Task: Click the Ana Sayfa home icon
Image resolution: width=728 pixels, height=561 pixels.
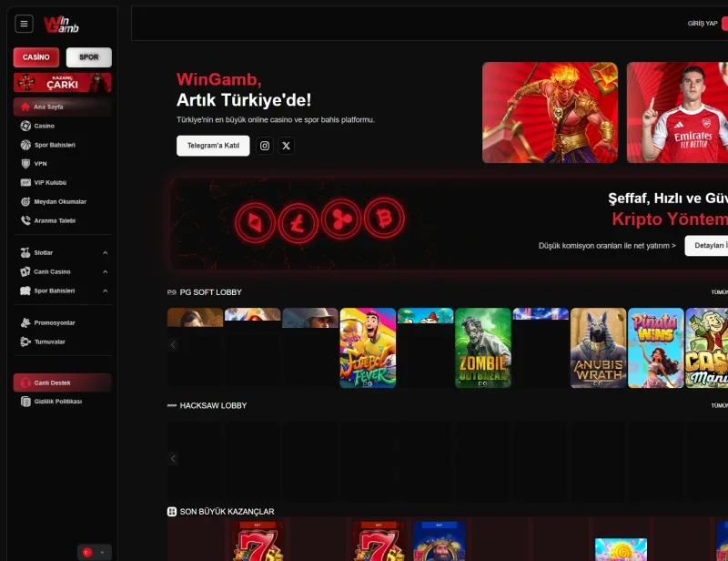Action: coord(25,107)
